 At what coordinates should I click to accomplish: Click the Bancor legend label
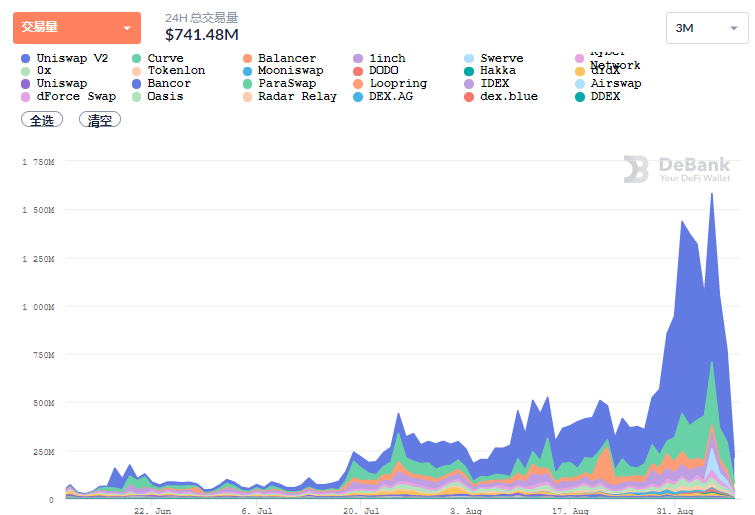point(169,83)
